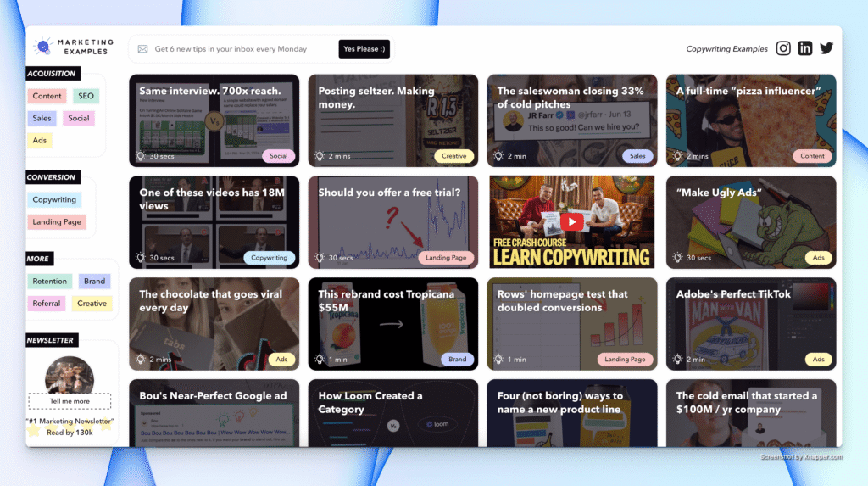Click lightbulb icon on saleswoman card
Image resolution: width=868 pixels, height=486 pixels.
tap(498, 156)
